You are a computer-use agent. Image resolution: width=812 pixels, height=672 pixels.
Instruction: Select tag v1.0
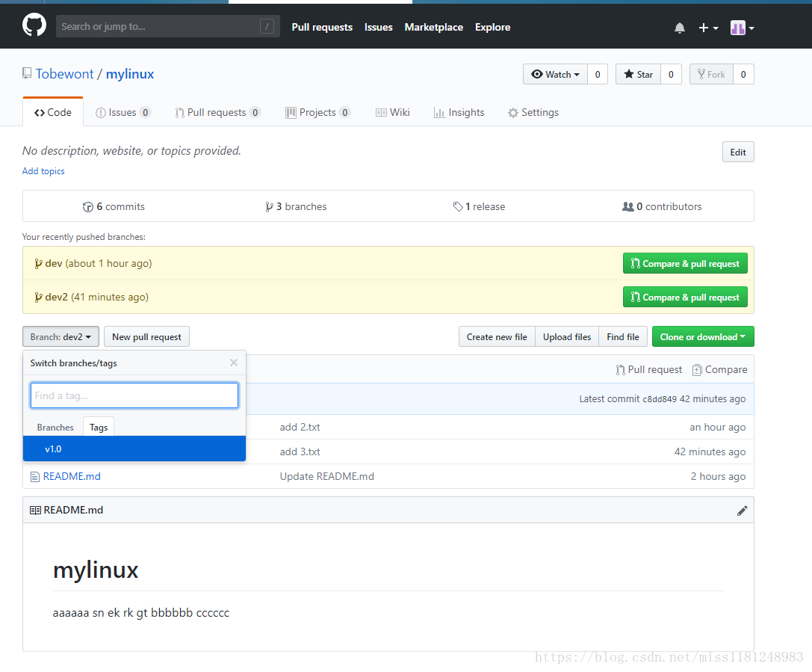pos(134,448)
